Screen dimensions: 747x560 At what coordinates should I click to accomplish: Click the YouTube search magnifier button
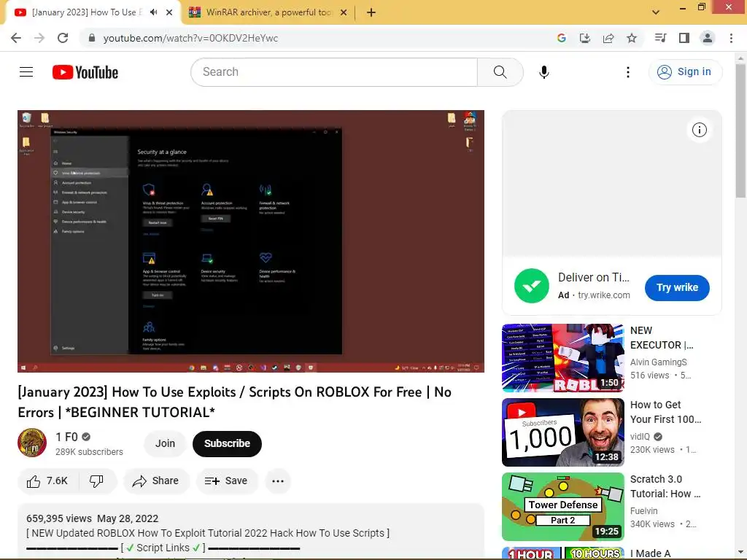500,72
